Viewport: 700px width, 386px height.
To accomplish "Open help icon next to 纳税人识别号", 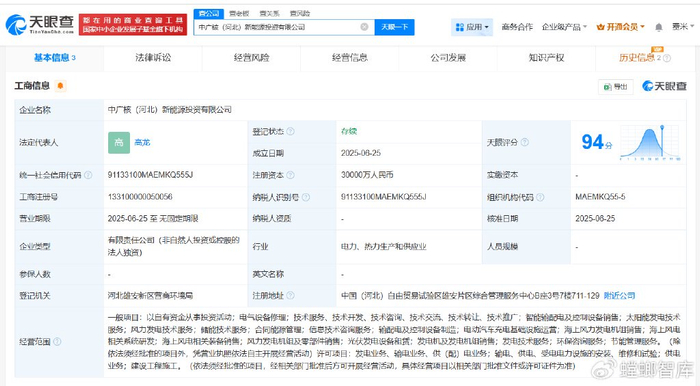I will [306, 197].
